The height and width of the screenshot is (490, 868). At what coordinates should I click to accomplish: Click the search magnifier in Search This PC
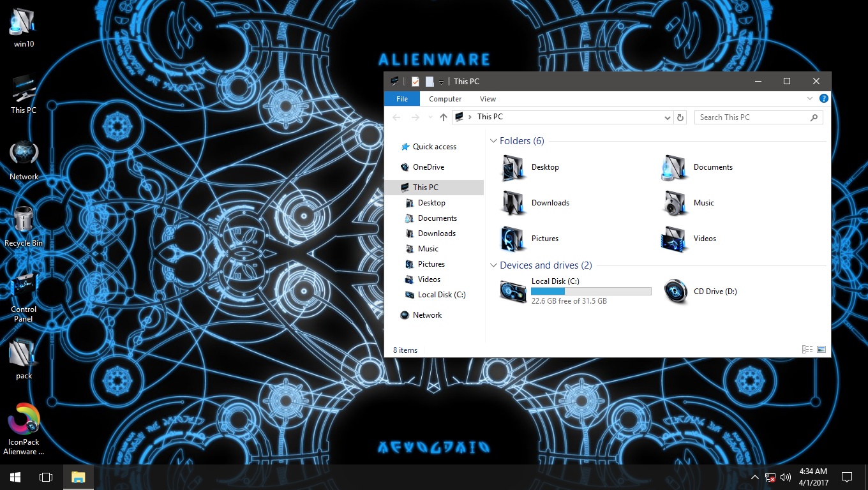point(814,117)
